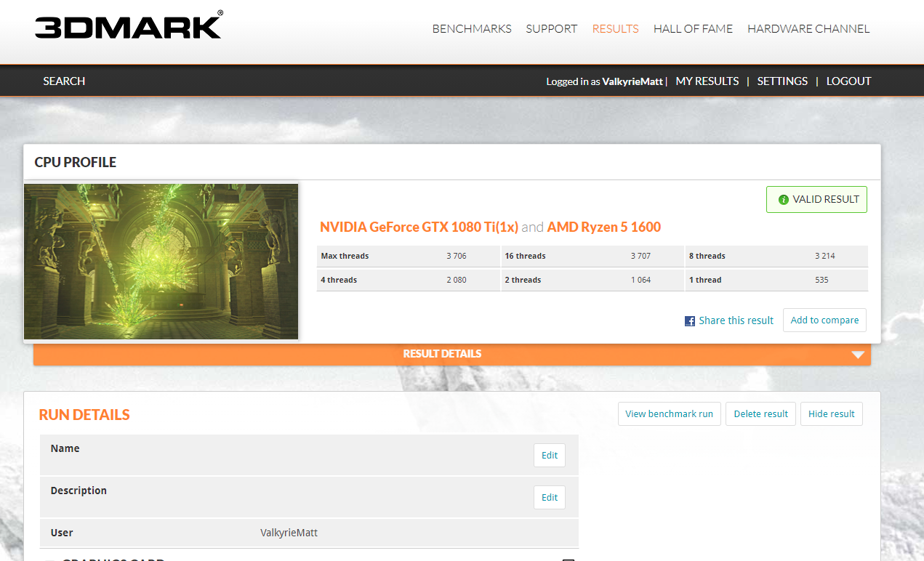Image resolution: width=924 pixels, height=561 pixels.
Task: Click Delete result button
Action: click(760, 414)
